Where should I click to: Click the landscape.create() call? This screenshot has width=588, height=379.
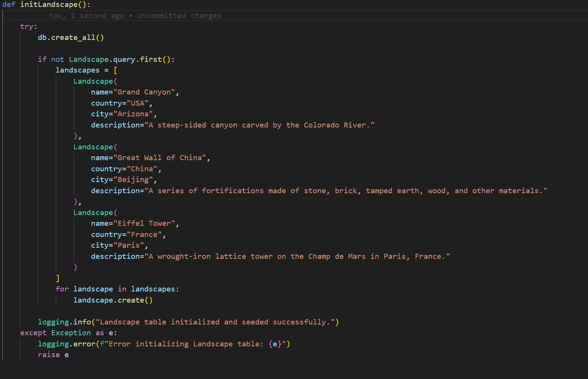click(113, 300)
